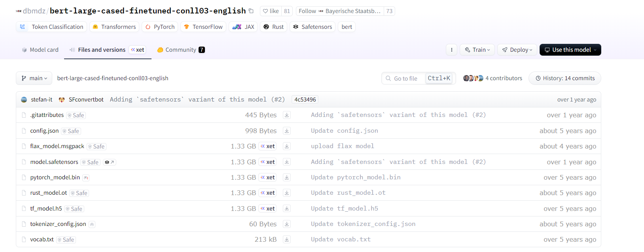Viewport: 644px width, 252px height.
Task: Select the PyTorch tag
Action: click(160, 27)
